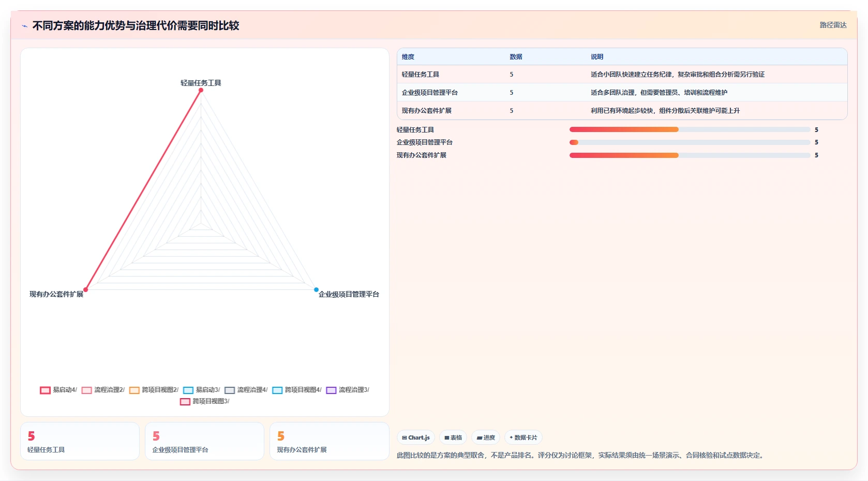Click the 轻量任务工具 label beside progress bar
The height and width of the screenshot is (481, 868).
click(x=415, y=130)
